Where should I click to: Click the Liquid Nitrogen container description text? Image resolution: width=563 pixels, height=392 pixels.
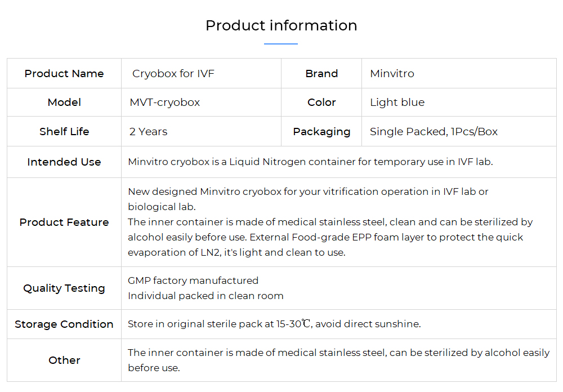310,162
